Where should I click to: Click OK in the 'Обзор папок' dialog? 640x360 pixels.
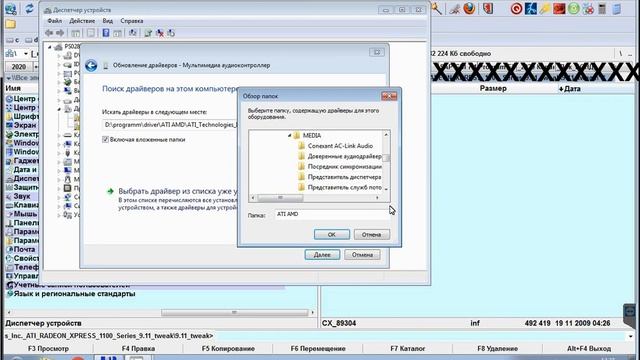(332, 235)
